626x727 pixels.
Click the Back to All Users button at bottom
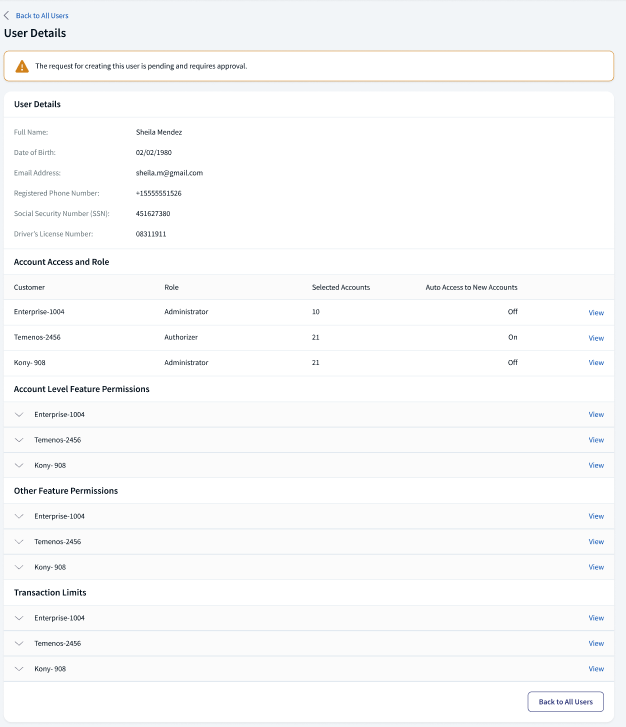click(565, 701)
